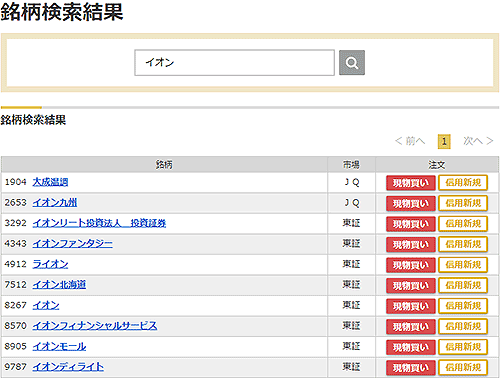Click 信用新規 for 4912 ライオン

pos(463,265)
